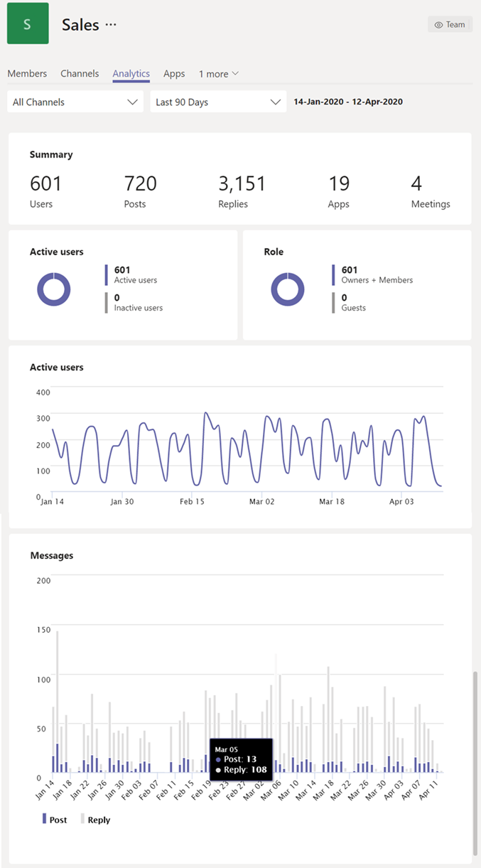
Task: Switch to the Members tab
Action: [x=27, y=74]
